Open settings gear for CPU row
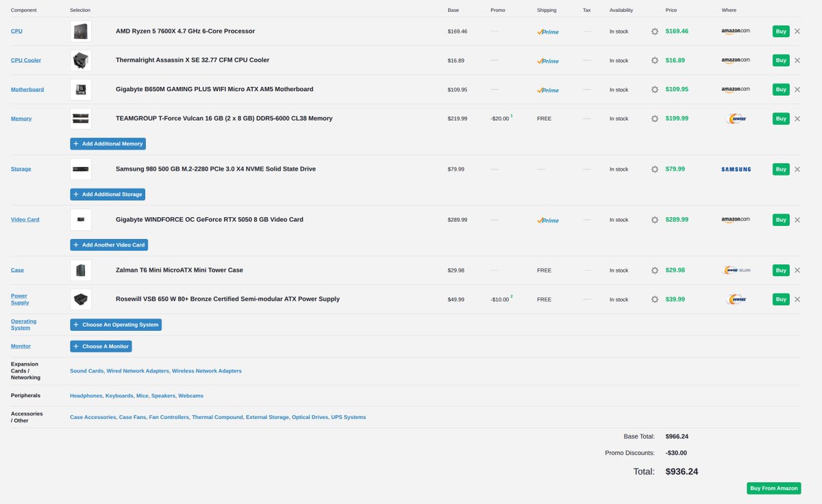This screenshot has width=822, height=504. (x=655, y=32)
